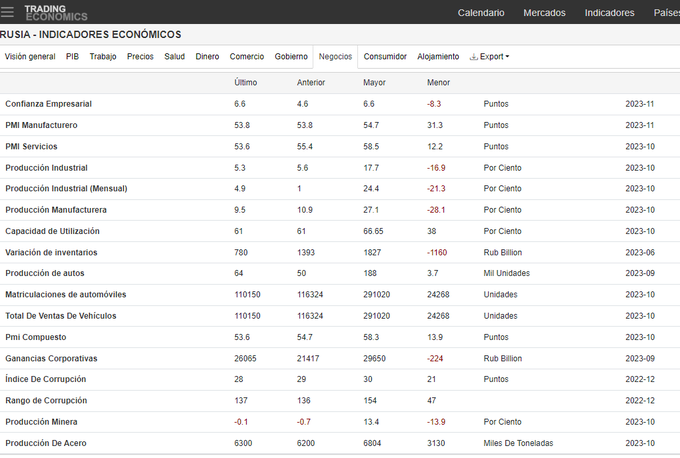Screen dimensions: 680x458
Task: Open the Producción Industrial indicator
Action: pyautogui.click(x=46, y=167)
